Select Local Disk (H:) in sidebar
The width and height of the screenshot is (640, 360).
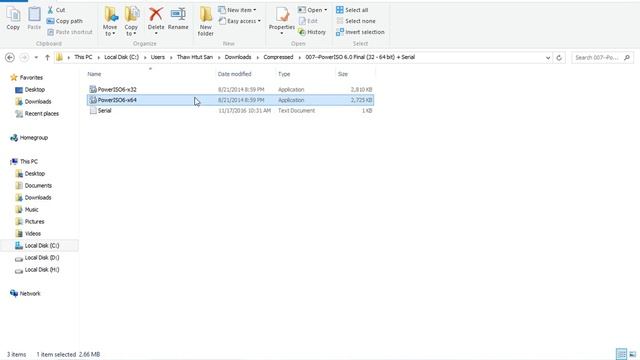click(x=37, y=270)
